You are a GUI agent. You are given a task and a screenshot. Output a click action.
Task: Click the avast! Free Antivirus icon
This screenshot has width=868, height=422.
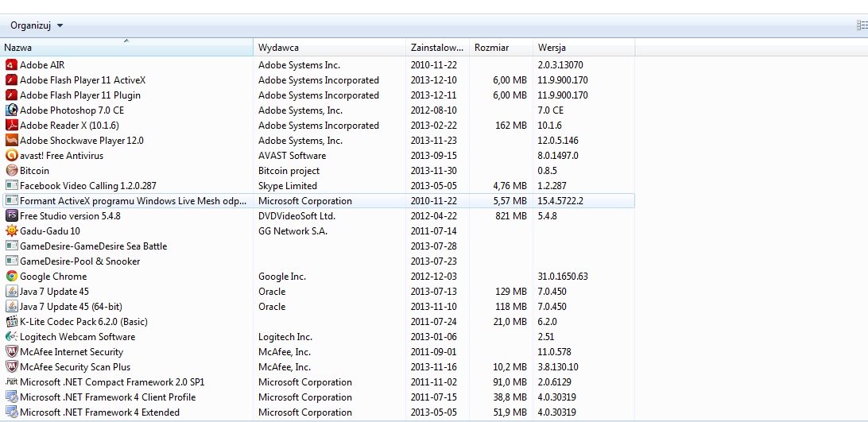tap(12, 156)
